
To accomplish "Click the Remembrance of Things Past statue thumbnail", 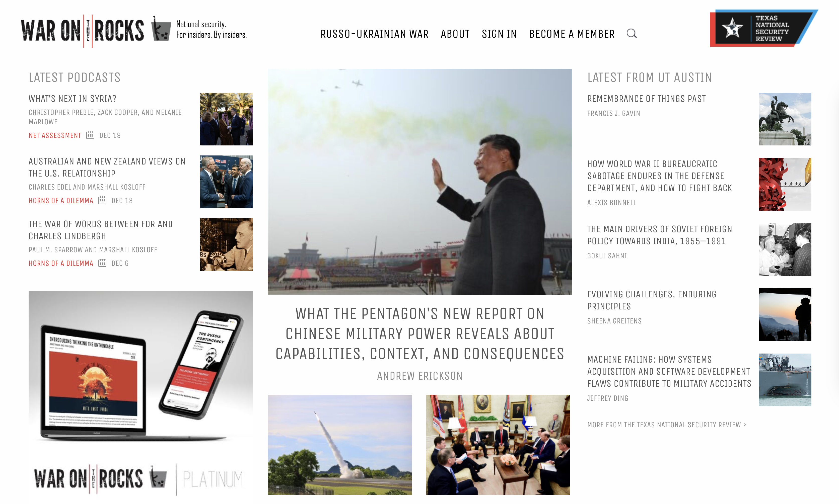I will 785,119.
